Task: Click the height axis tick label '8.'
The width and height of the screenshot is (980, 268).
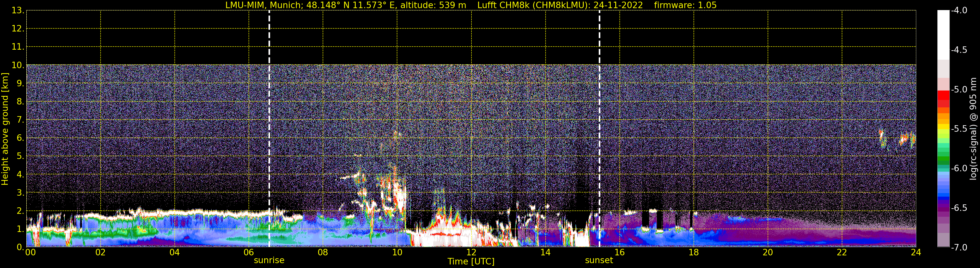Action: (20, 102)
